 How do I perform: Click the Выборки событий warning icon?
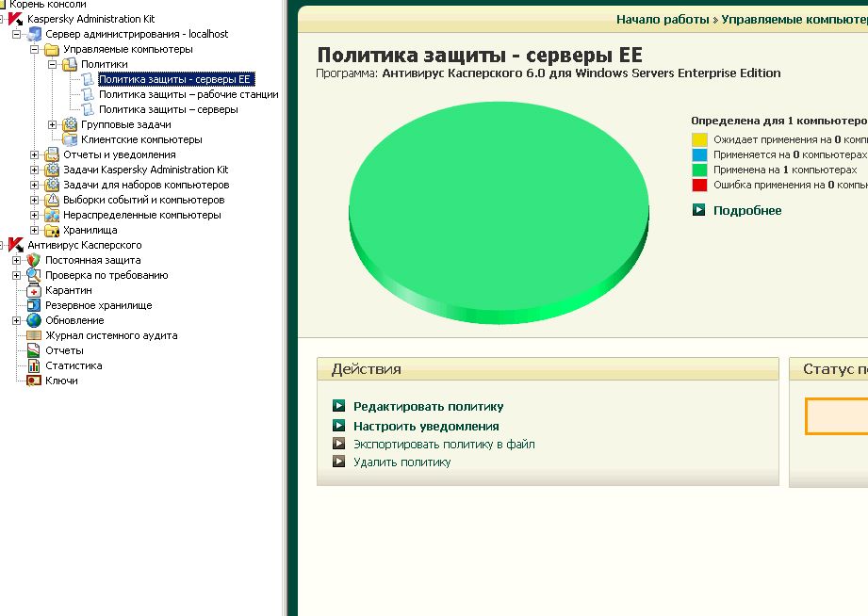point(52,200)
